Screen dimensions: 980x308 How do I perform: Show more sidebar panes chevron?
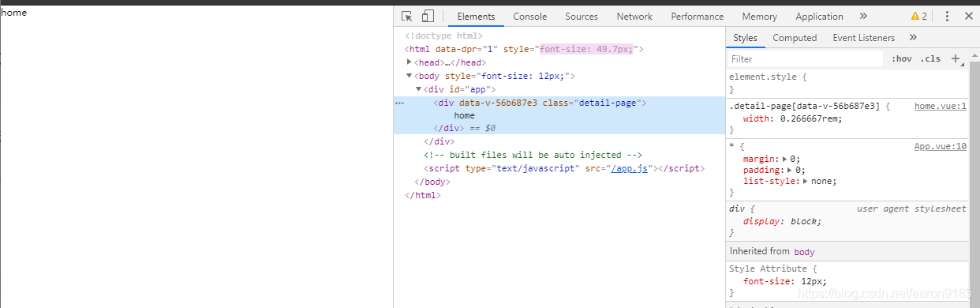[x=913, y=37]
